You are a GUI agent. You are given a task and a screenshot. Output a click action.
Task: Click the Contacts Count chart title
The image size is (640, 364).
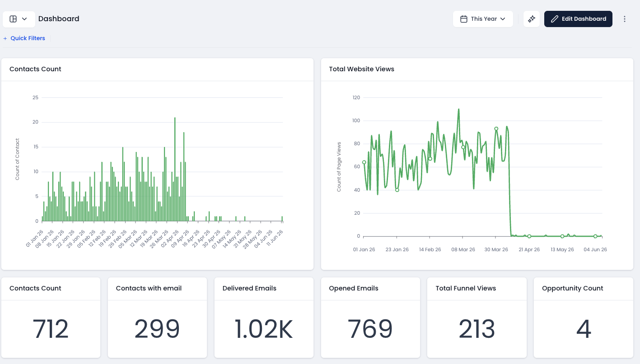(35, 69)
